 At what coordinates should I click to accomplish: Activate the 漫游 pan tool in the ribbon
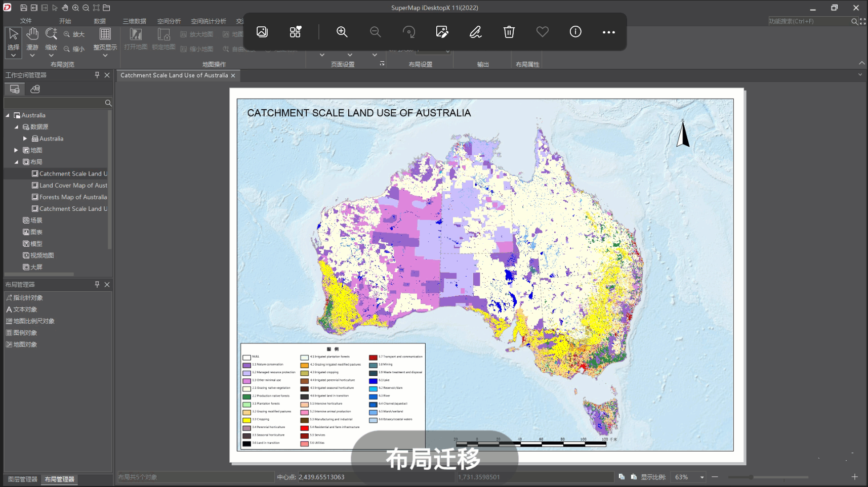click(x=32, y=39)
